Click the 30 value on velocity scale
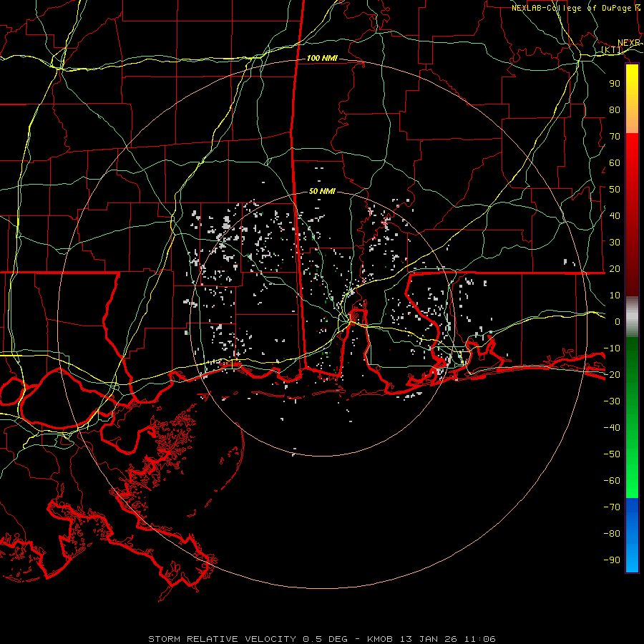Screen dimensions: 644x644 point(615,243)
